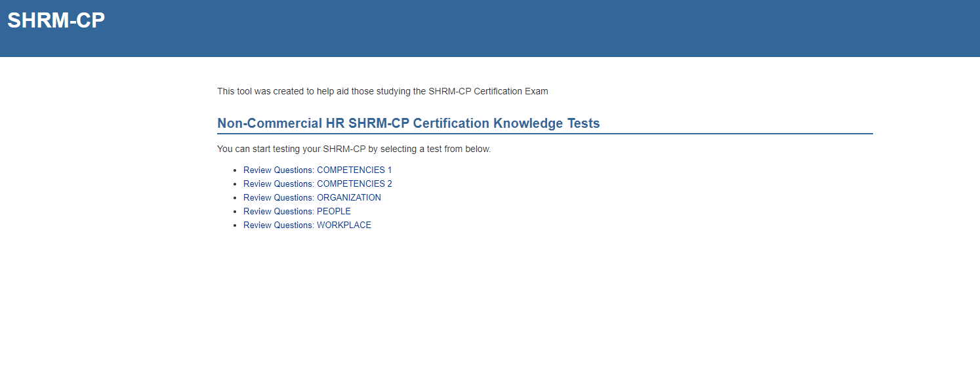Click the bullet next to WORKPLACE
This screenshot has width=980, height=369.
235,225
